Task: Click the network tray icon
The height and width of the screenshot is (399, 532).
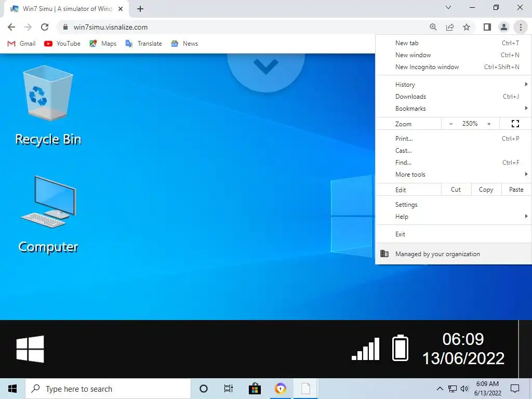Action: 453,389
